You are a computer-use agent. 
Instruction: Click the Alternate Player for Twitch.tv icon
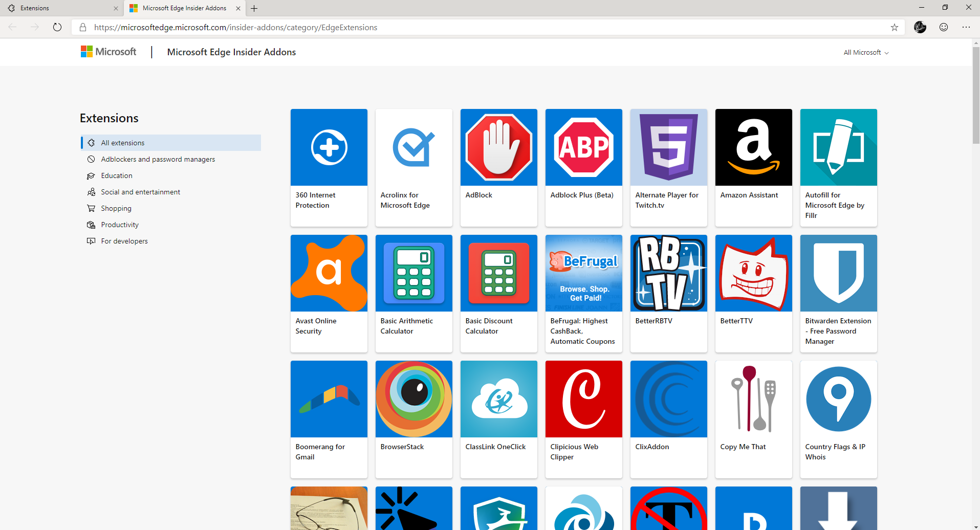(669, 147)
